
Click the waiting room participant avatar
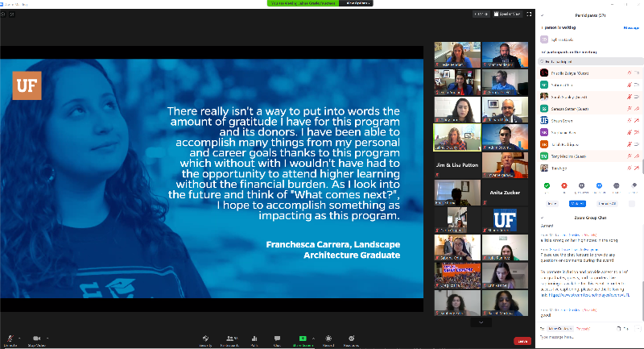point(544,39)
